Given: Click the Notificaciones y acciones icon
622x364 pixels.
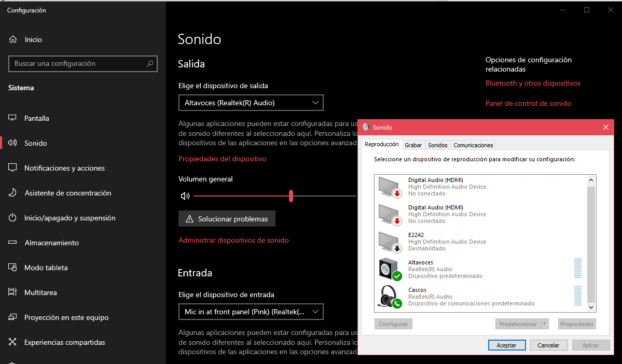Looking at the screenshot, I should coord(12,167).
